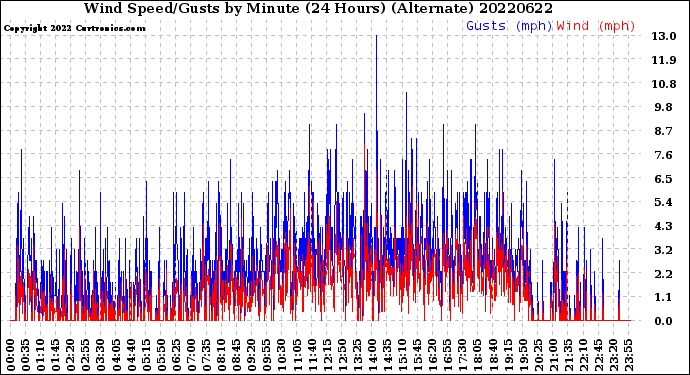Screen dimensions: 690x375
Task: Click the 00:35 time axis label
Action: (26, 355)
